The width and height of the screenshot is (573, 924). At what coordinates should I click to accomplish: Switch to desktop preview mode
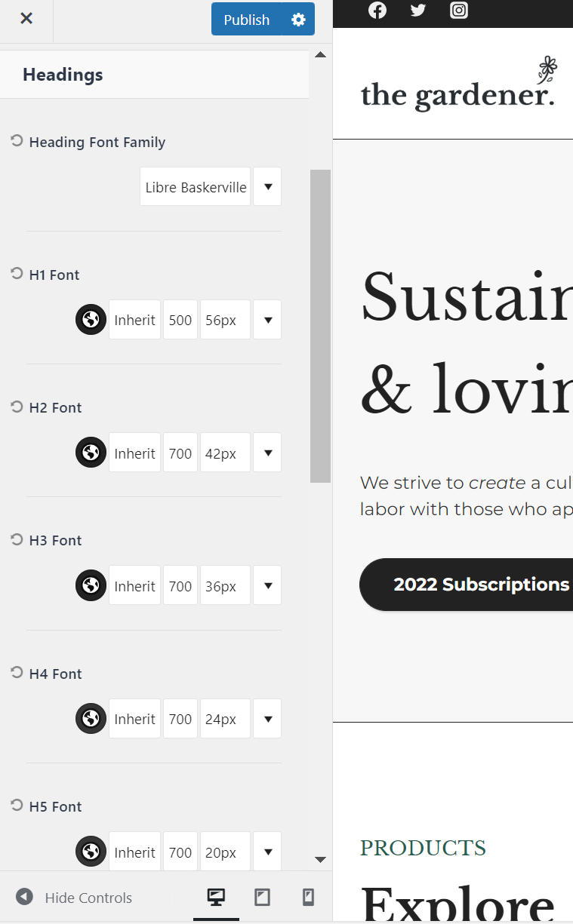point(216,897)
